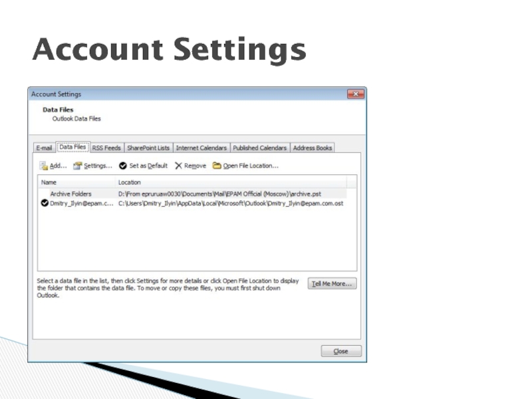Click the Open File Location folder icon
The image size is (532, 399).
tap(217, 166)
